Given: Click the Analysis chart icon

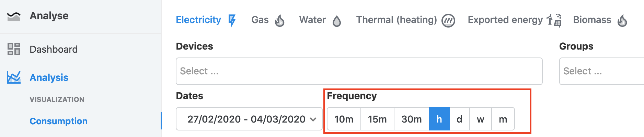Looking at the screenshot, I should pyautogui.click(x=14, y=77).
